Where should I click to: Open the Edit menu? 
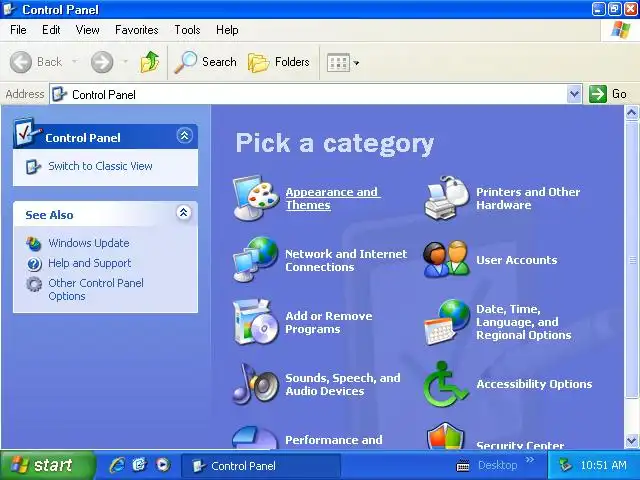pos(51,30)
